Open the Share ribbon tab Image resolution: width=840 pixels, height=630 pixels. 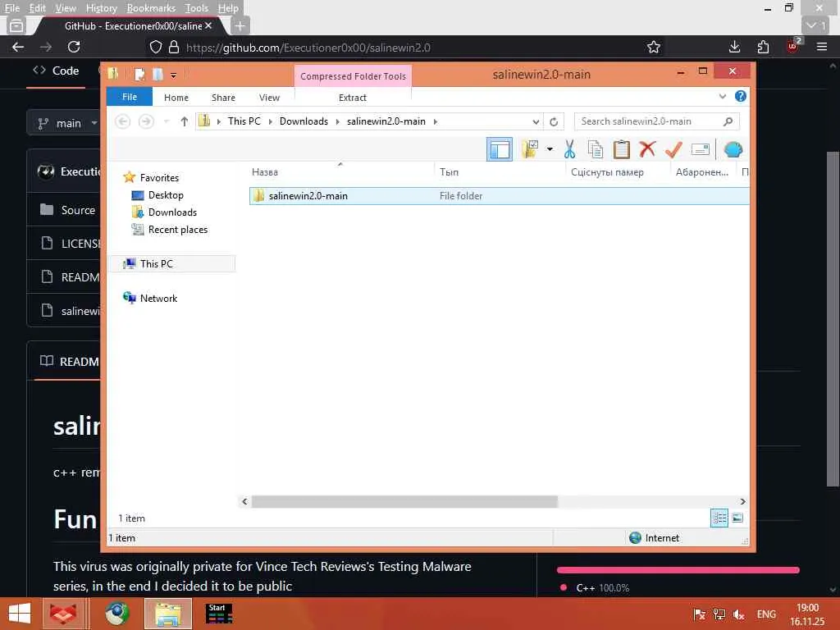coord(223,98)
